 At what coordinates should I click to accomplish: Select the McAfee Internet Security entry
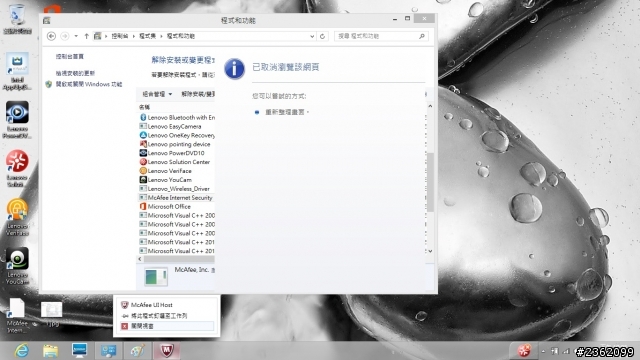click(x=177, y=198)
